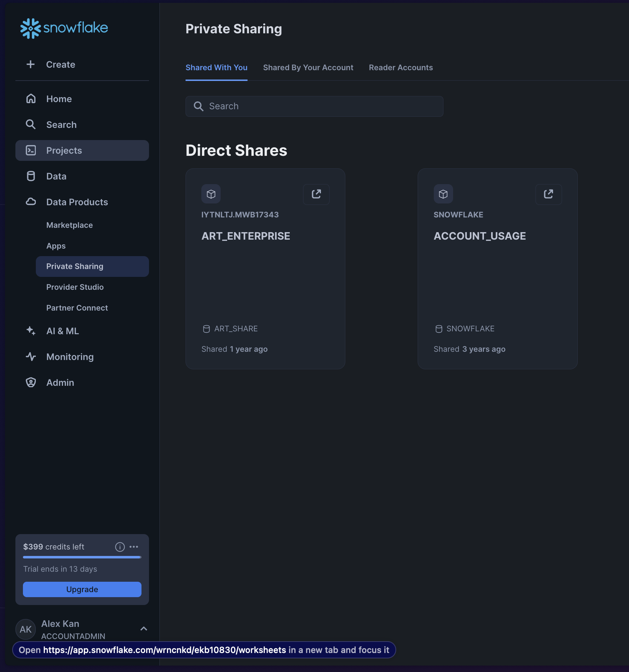Screen dimensions: 629x672
Task: Click the Monitoring pulse icon
Action: point(31,357)
